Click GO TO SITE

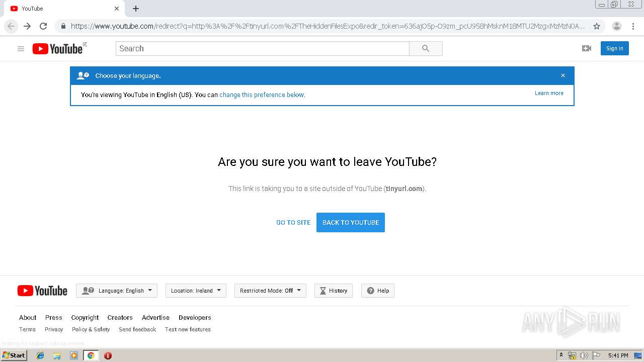click(293, 222)
